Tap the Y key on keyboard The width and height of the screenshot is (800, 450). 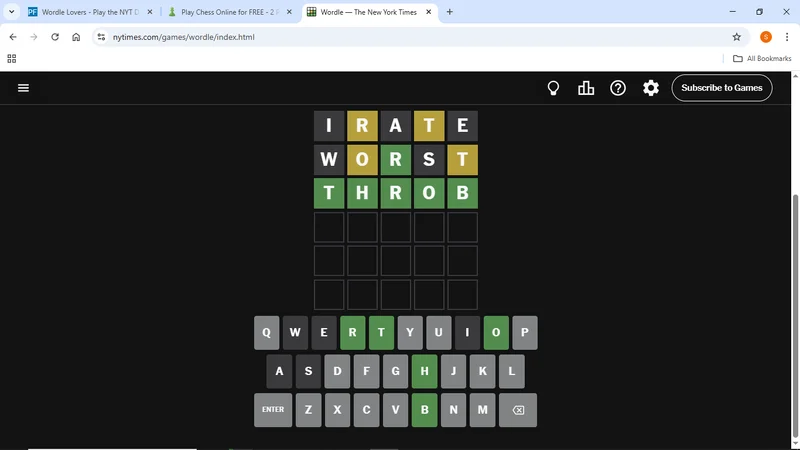pyautogui.click(x=410, y=333)
